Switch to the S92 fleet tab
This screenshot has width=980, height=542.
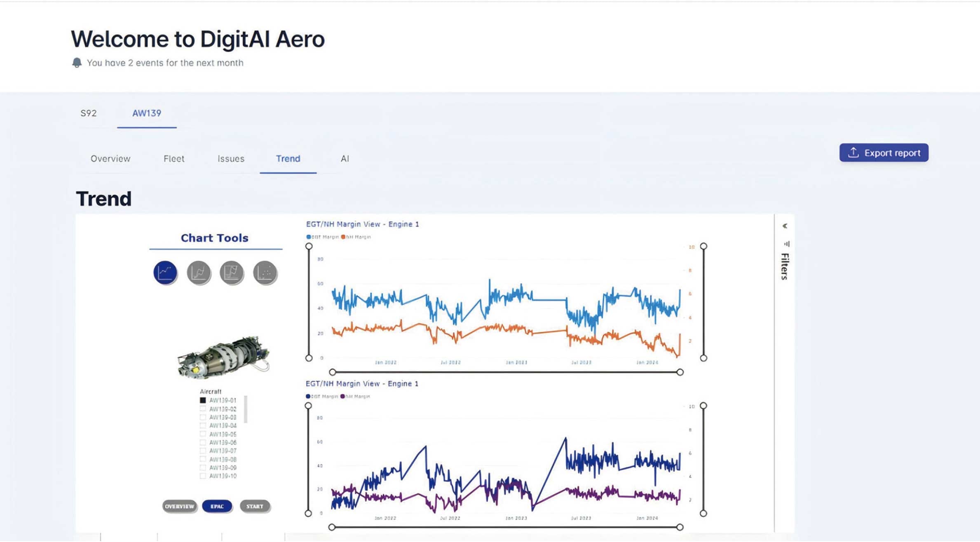[x=88, y=113]
